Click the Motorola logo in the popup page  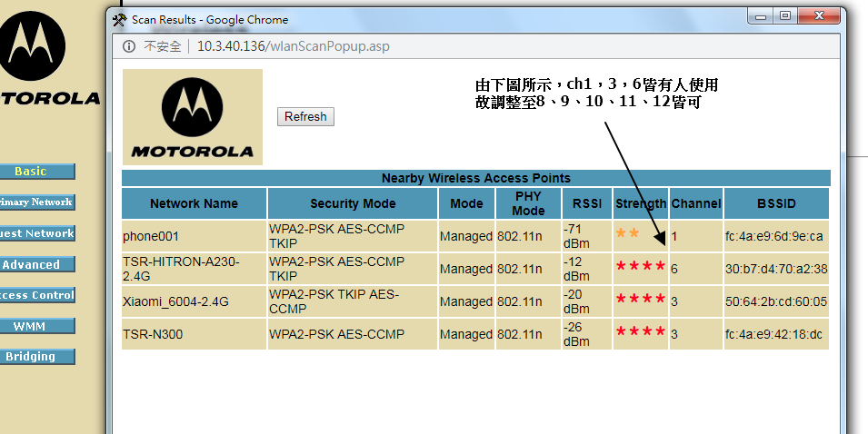pyautogui.click(x=192, y=117)
